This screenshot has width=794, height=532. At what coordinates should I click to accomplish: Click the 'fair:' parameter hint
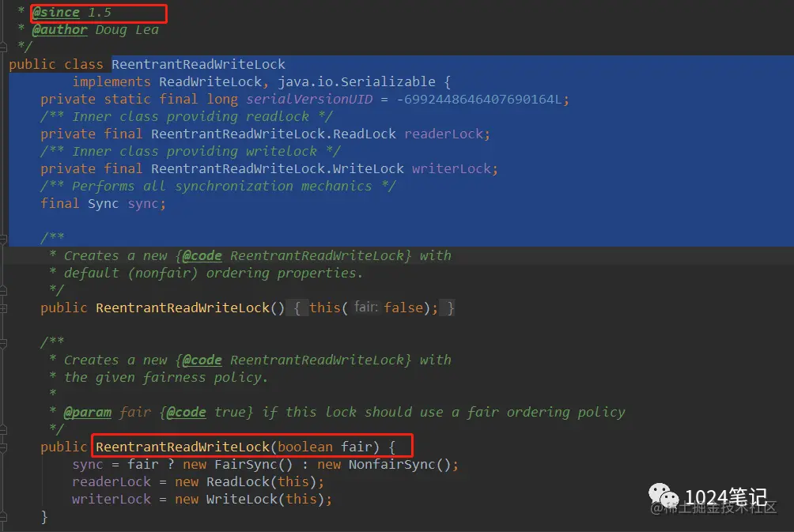(x=365, y=307)
